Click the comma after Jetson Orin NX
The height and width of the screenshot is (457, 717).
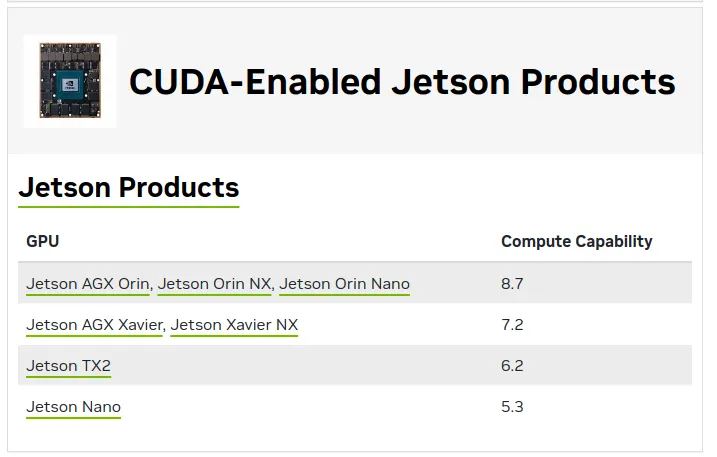[x=274, y=287]
